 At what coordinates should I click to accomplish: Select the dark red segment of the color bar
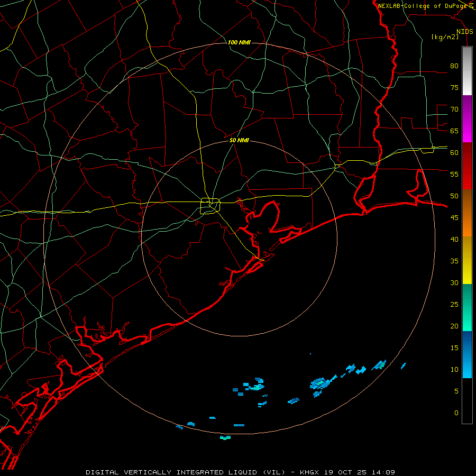point(467,166)
